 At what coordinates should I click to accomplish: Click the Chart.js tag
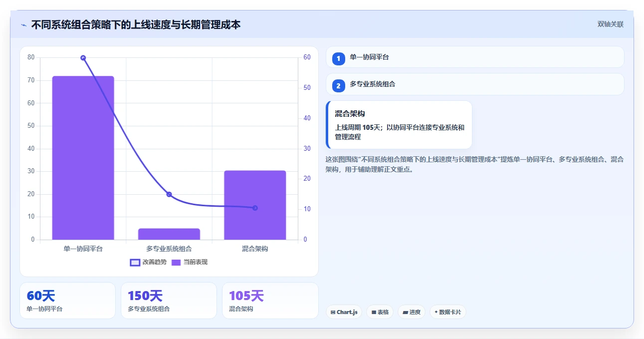coord(344,312)
